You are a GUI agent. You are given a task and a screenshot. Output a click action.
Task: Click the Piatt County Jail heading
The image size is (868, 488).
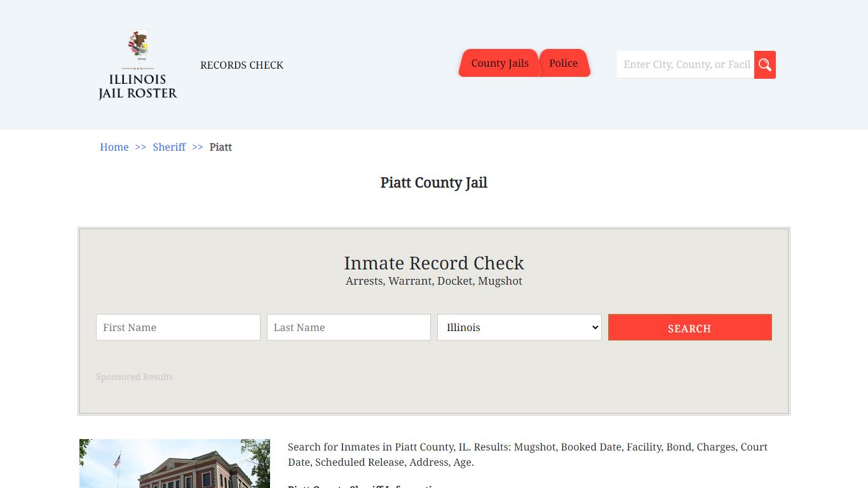pos(434,182)
